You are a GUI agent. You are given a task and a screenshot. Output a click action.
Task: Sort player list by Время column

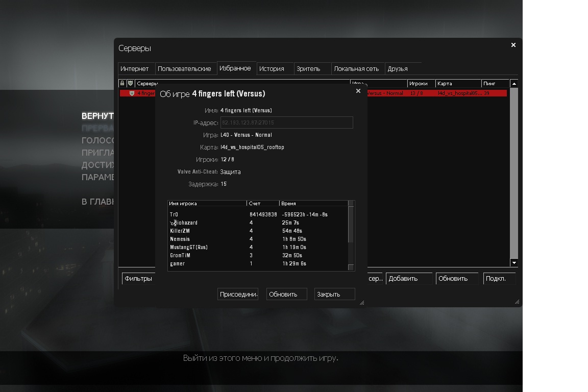[x=314, y=203]
